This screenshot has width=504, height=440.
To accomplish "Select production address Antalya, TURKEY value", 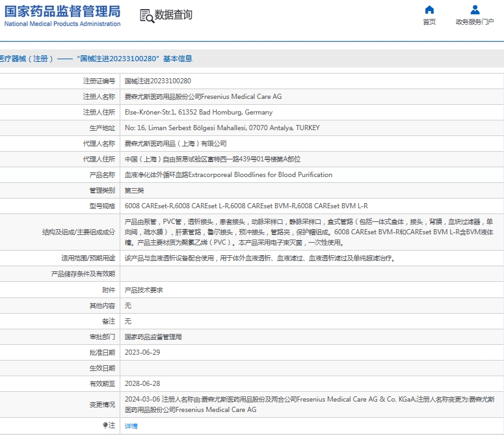I will [x=222, y=128].
